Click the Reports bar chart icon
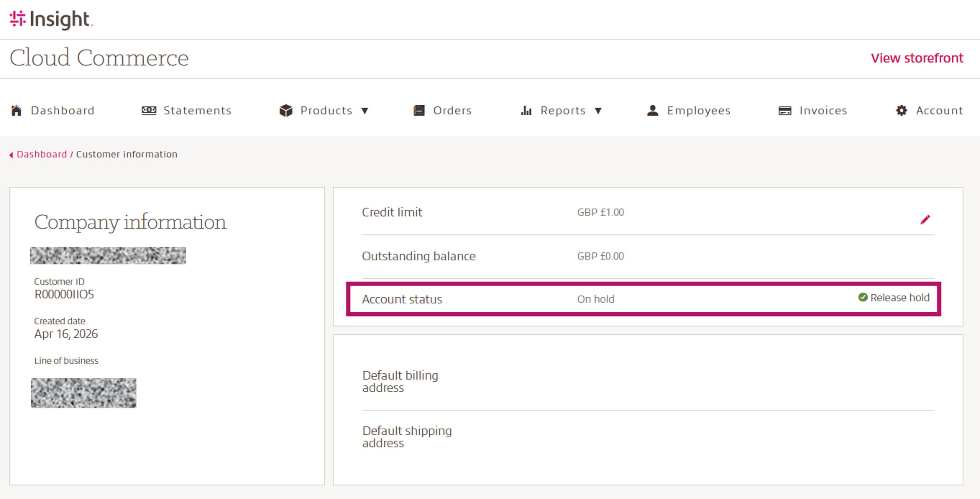 tap(526, 110)
